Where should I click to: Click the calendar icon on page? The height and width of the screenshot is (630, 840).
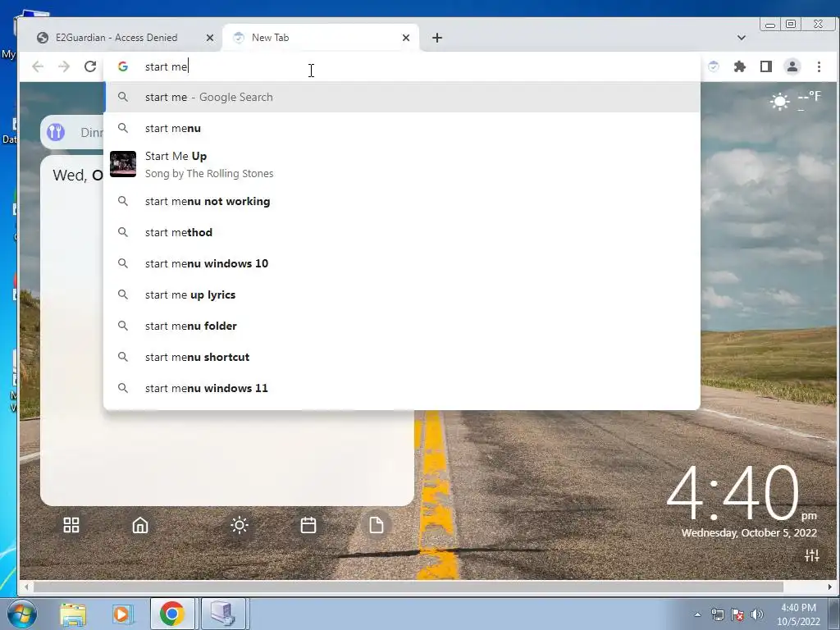[308, 525]
